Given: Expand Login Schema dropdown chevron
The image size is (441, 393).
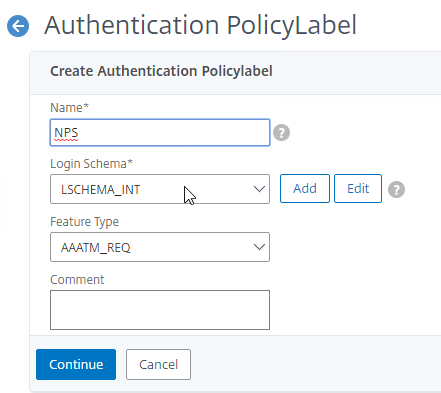Looking at the screenshot, I should pos(259,189).
